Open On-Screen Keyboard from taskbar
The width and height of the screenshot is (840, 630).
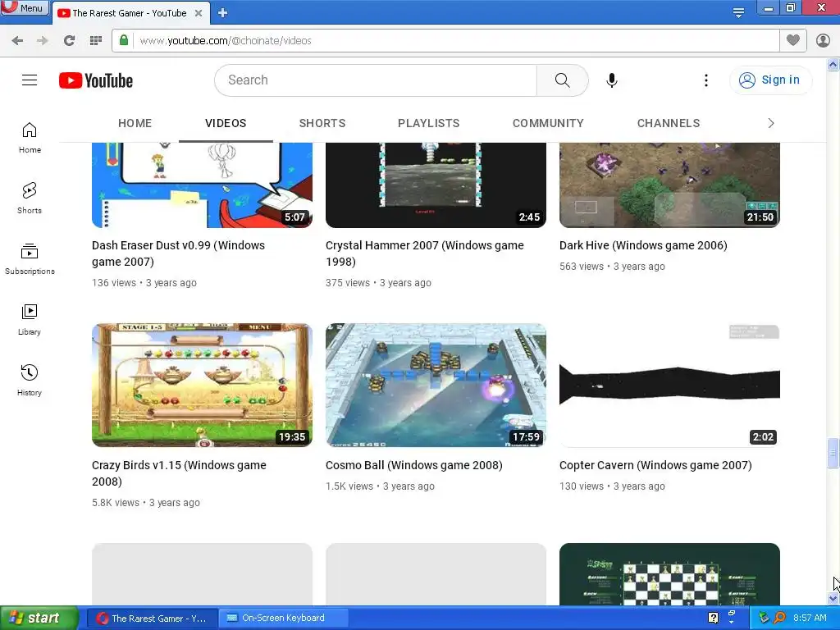[x=284, y=619]
